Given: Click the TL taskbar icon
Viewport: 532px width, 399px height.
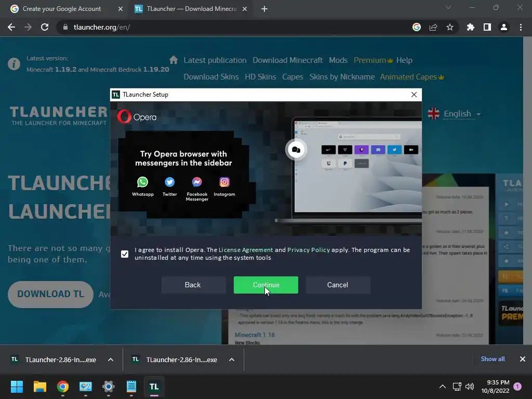Looking at the screenshot, I should coord(154,387).
